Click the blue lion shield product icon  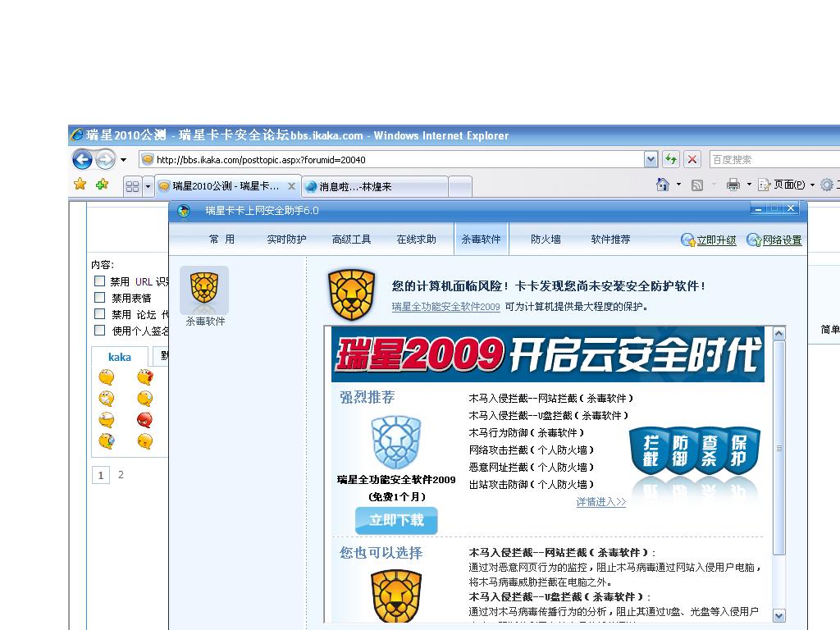(x=396, y=442)
